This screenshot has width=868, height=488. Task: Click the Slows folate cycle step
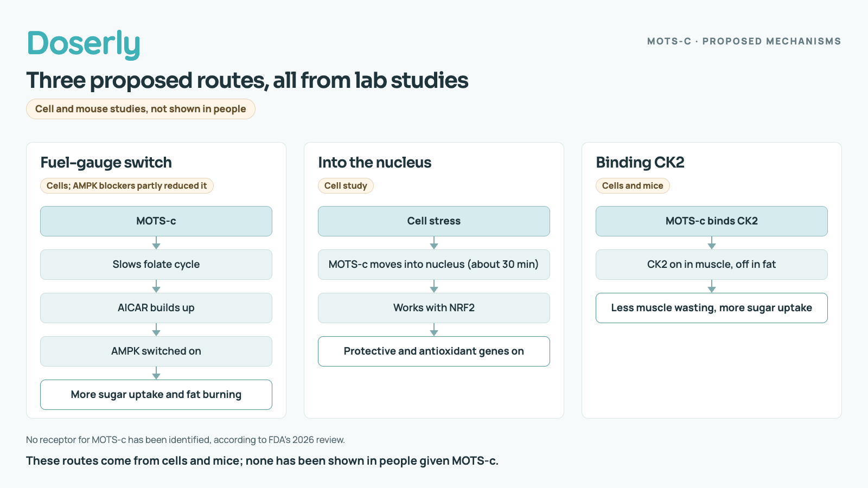pos(156,265)
